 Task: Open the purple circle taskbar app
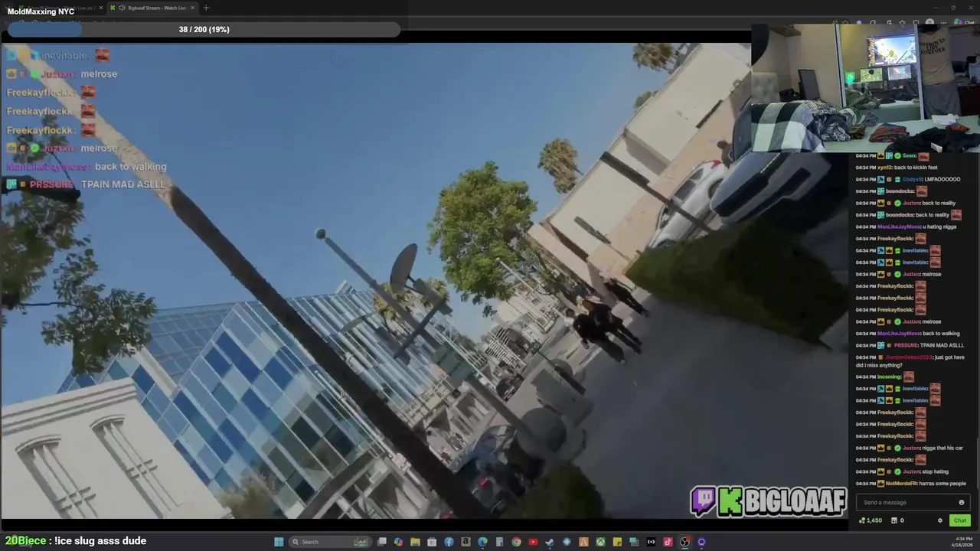click(x=701, y=542)
